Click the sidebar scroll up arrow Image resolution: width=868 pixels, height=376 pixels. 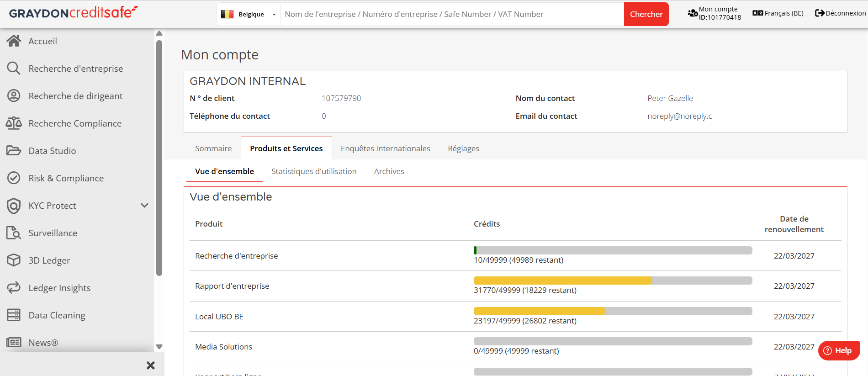[x=159, y=33]
